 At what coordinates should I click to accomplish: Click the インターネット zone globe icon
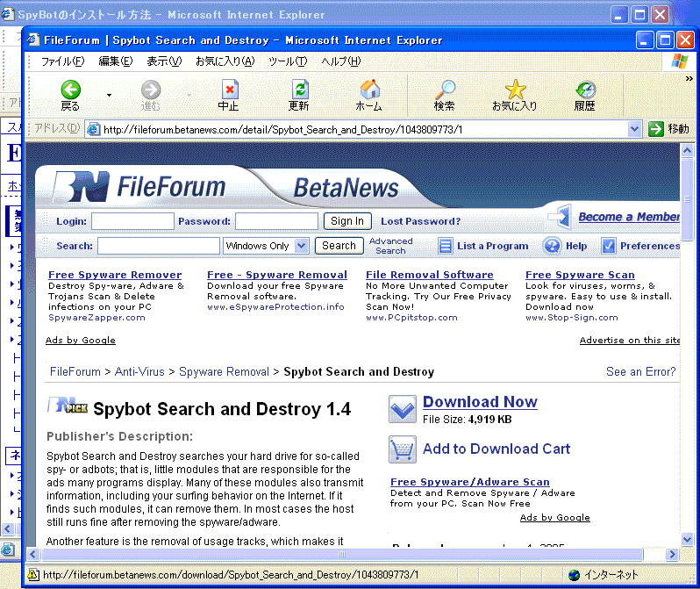click(574, 575)
